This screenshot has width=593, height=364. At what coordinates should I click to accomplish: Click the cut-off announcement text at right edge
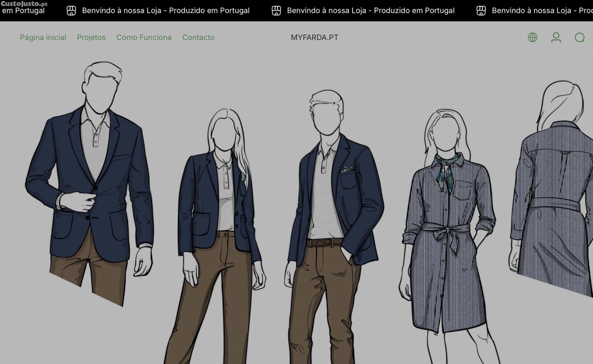point(542,11)
